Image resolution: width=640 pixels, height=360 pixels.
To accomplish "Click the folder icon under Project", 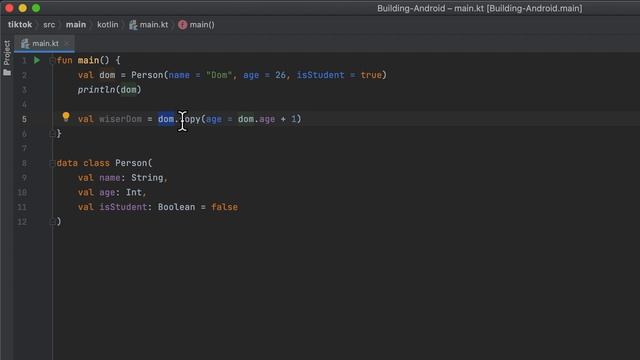I will [7, 73].
